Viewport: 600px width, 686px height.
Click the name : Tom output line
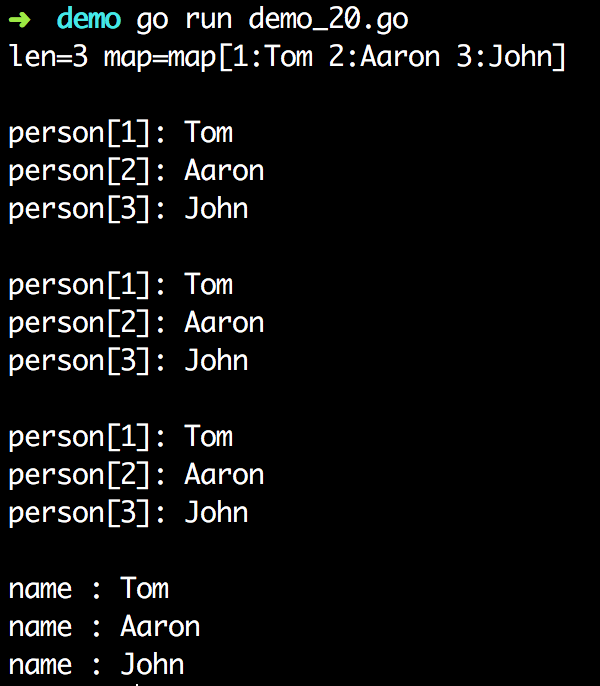point(89,589)
